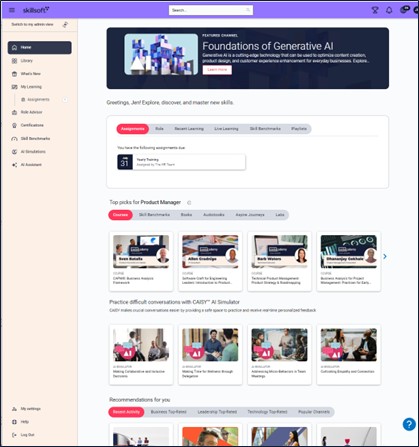The height and width of the screenshot is (447, 419).
Task: Open the achievements trophy icon
Action: click(375, 10)
